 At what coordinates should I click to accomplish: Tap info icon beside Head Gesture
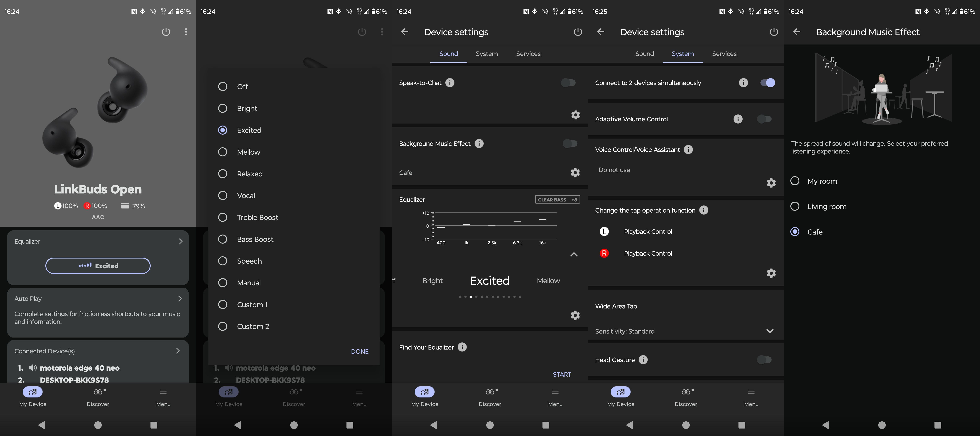tap(643, 360)
